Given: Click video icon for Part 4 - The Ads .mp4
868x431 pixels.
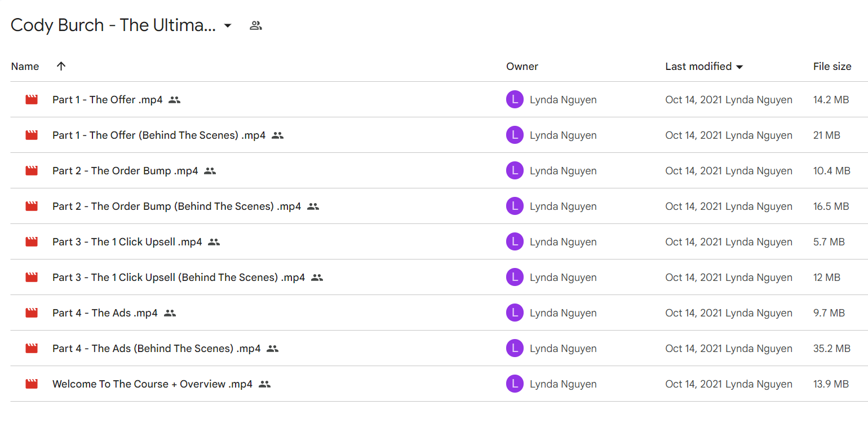Looking at the screenshot, I should 32,313.
